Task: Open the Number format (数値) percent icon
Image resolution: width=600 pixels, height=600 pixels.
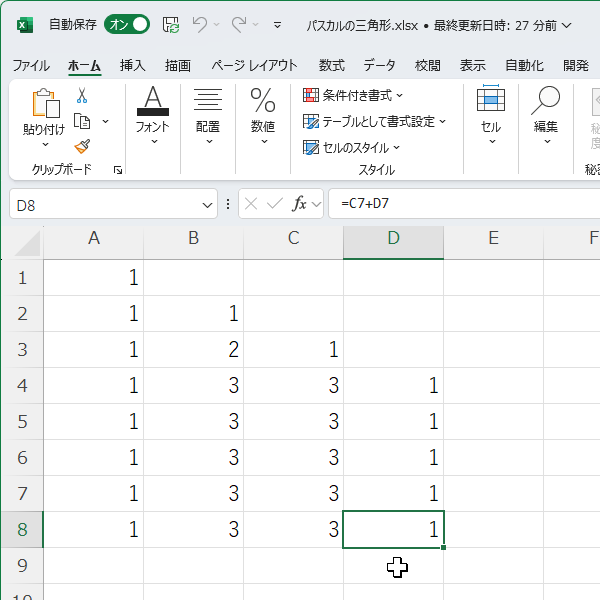Action: click(x=263, y=100)
